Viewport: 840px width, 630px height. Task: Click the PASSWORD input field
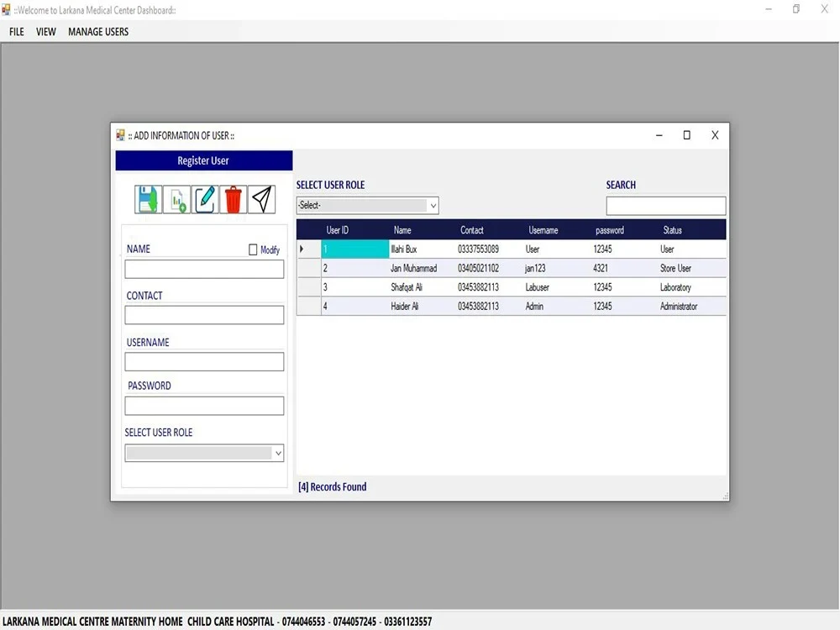204,406
